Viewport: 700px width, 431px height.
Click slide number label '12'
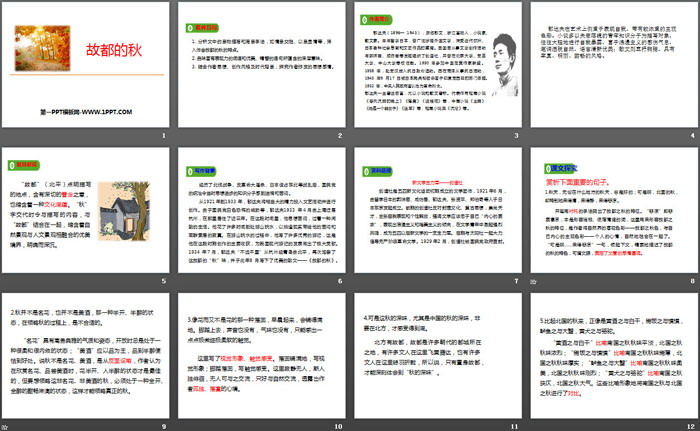(x=691, y=427)
